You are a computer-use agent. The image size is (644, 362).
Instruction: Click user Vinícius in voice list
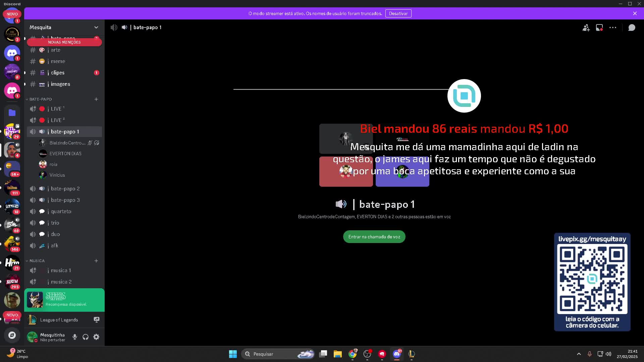pyautogui.click(x=69, y=175)
